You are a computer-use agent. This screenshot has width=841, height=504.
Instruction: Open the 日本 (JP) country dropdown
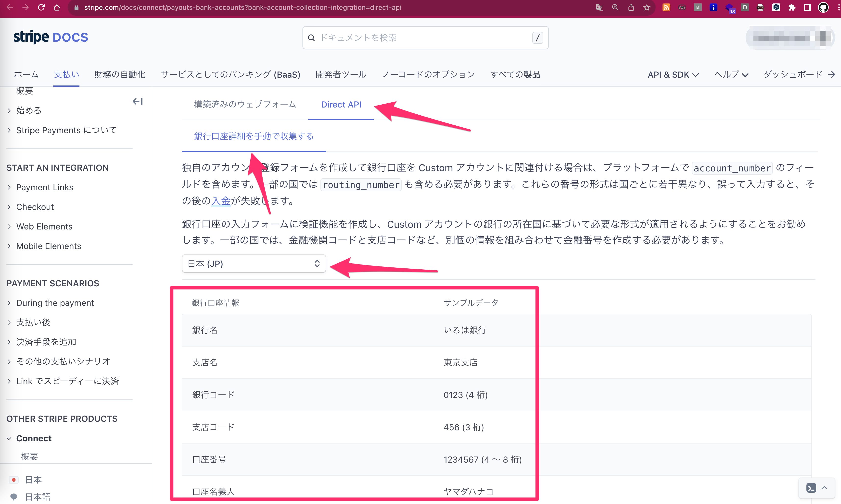click(254, 264)
